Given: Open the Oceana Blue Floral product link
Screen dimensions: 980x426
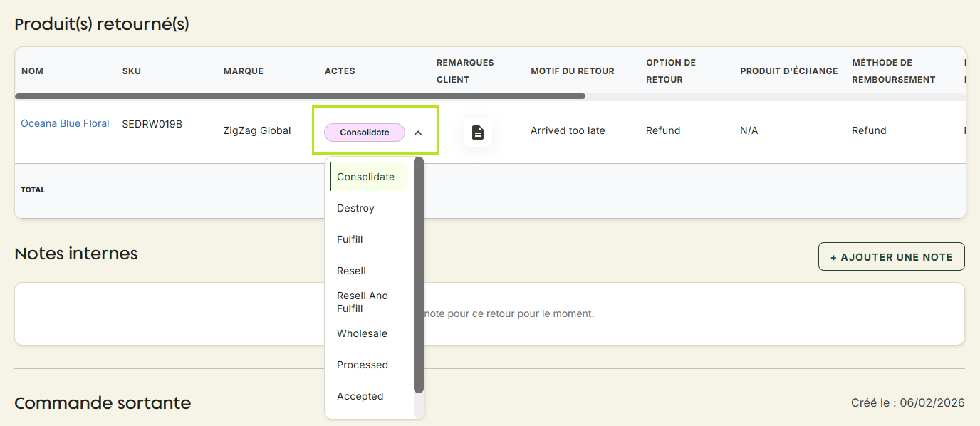Looking at the screenshot, I should pyautogui.click(x=65, y=123).
